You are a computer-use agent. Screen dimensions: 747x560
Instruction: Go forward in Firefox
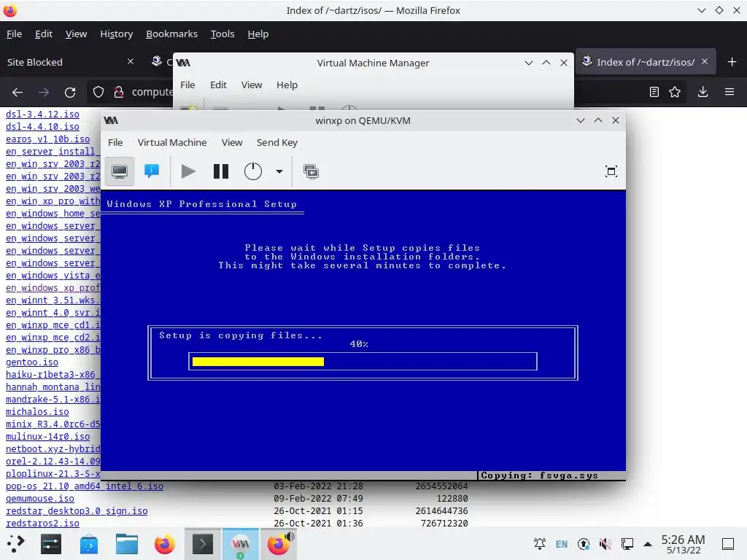pos(43,92)
